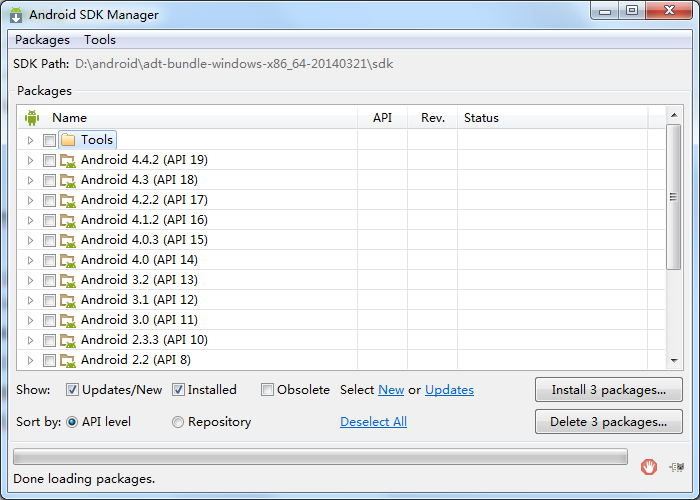Click the Deselect All link
This screenshot has width=700, height=500.
(373, 422)
